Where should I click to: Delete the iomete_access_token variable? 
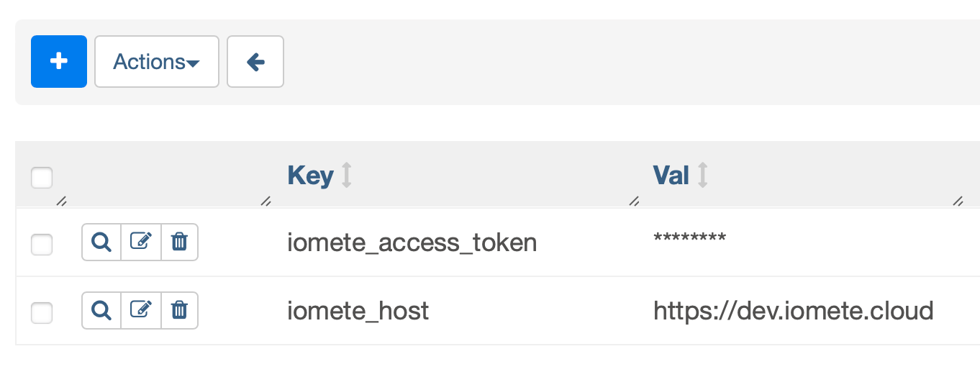[x=179, y=242]
